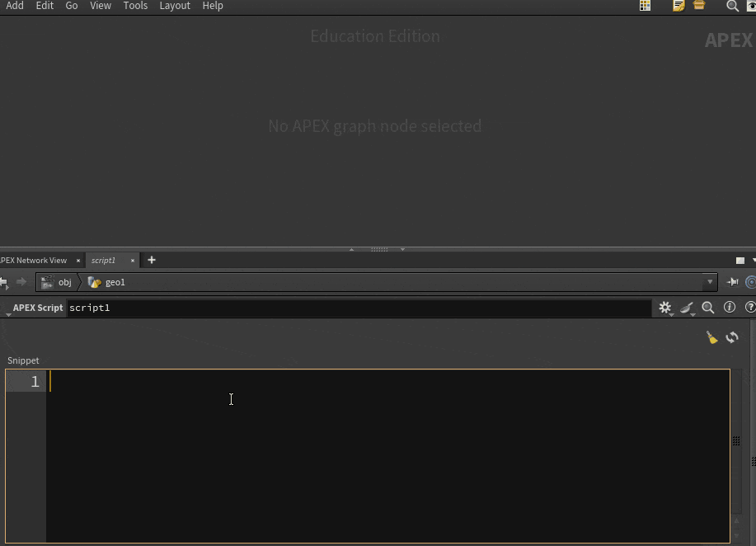Click the eye viewer icon at top right

click(752, 6)
